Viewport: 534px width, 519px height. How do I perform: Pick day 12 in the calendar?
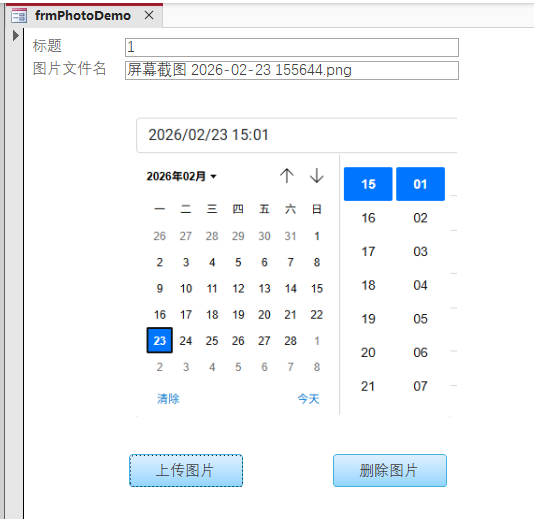(238, 288)
